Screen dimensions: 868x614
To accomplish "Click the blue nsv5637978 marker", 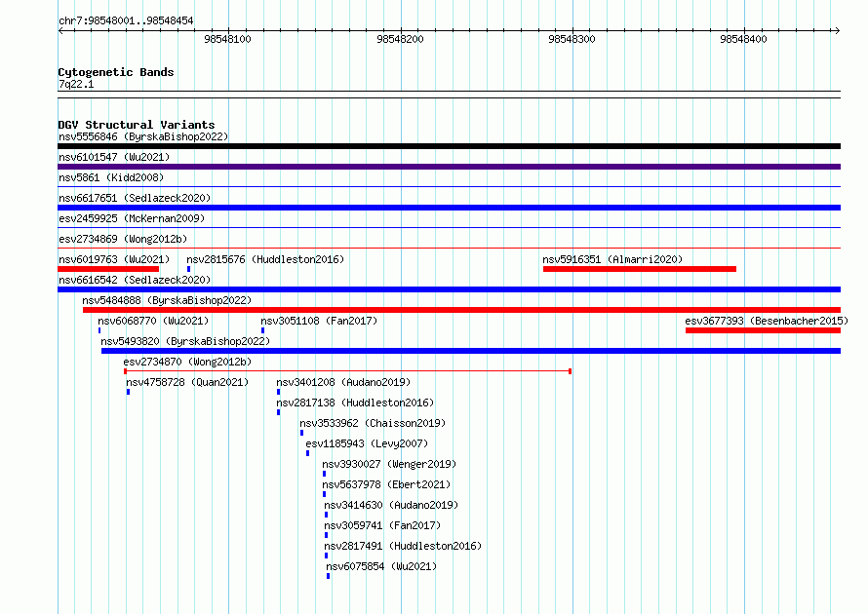I will (325, 494).
